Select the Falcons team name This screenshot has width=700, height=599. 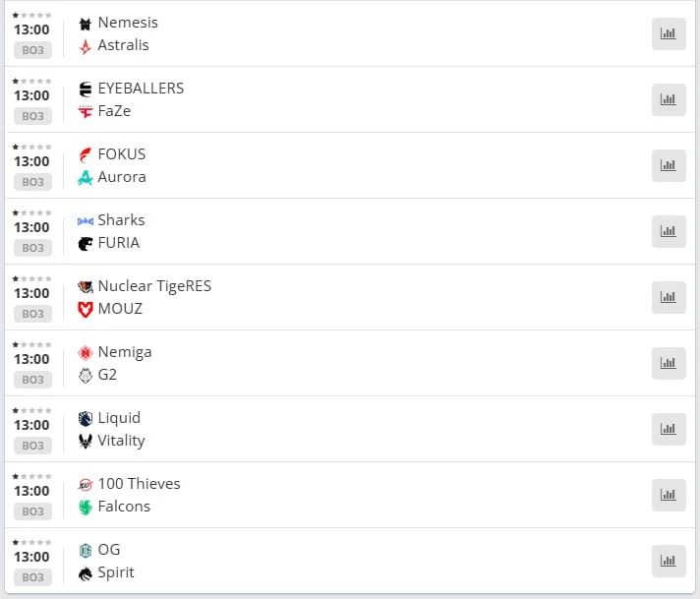124,507
